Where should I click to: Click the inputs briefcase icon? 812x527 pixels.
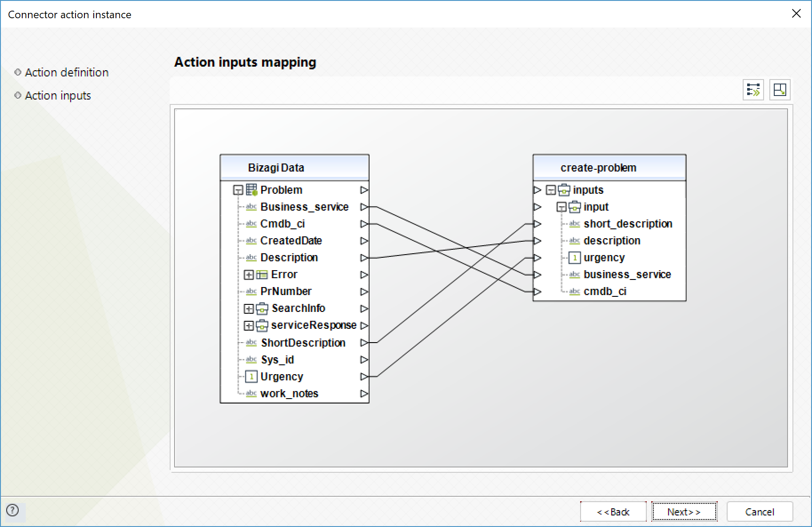click(564, 190)
